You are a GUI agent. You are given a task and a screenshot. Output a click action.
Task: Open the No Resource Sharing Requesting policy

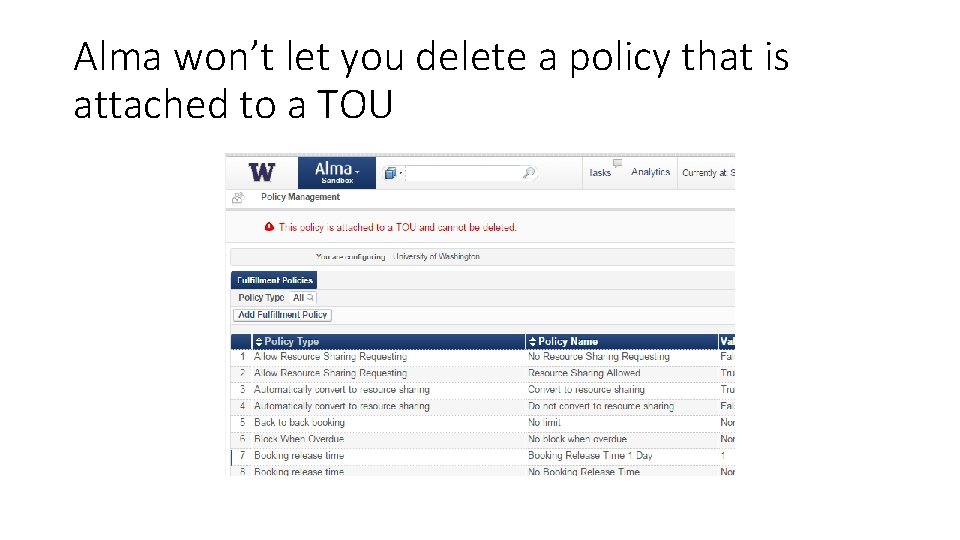point(598,357)
